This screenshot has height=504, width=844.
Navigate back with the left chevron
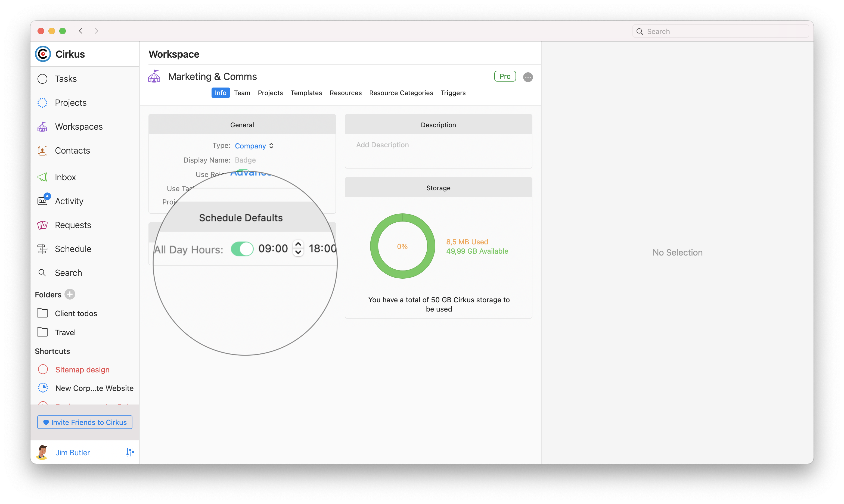pyautogui.click(x=81, y=31)
